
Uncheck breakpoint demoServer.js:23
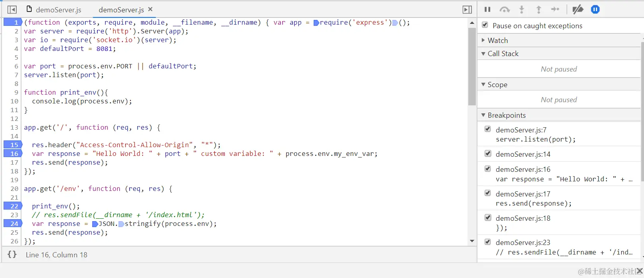click(x=488, y=241)
